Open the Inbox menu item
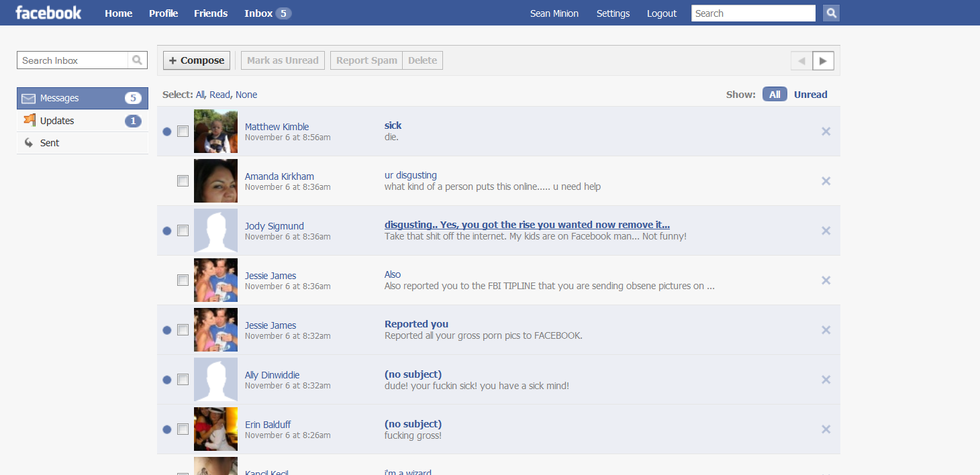Image resolution: width=980 pixels, height=475 pixels. pyautogui.click(x=258, y=13)
